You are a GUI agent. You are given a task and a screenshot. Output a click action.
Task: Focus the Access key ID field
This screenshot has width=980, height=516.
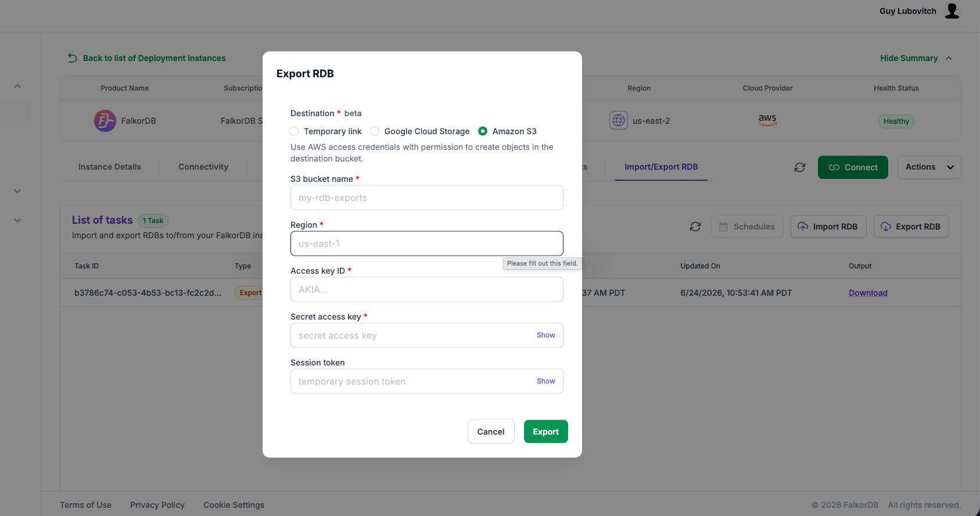(x=427, y=289)
